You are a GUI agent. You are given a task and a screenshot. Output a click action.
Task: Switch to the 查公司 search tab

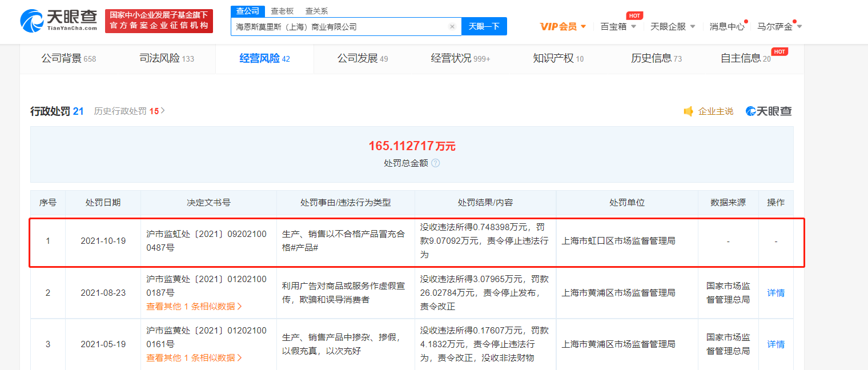tap(248, 11)
